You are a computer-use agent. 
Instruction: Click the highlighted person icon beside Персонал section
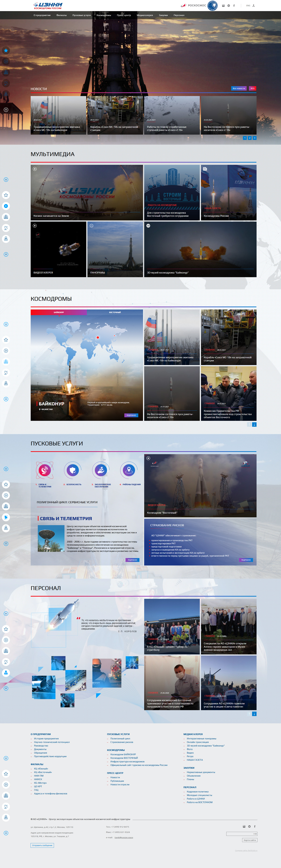6,673
